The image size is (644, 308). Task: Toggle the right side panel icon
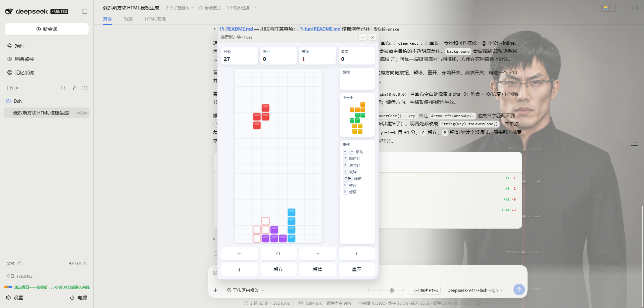point(635,8)
